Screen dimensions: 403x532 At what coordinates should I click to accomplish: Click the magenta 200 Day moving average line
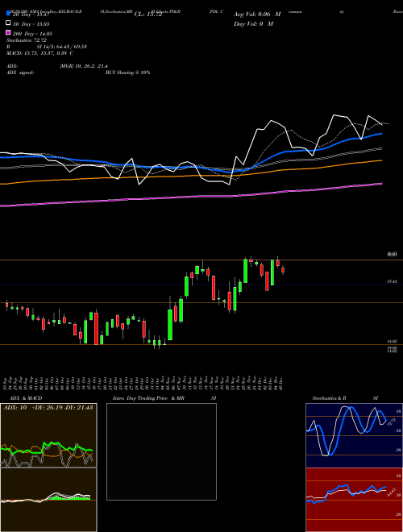click(190, 197)
